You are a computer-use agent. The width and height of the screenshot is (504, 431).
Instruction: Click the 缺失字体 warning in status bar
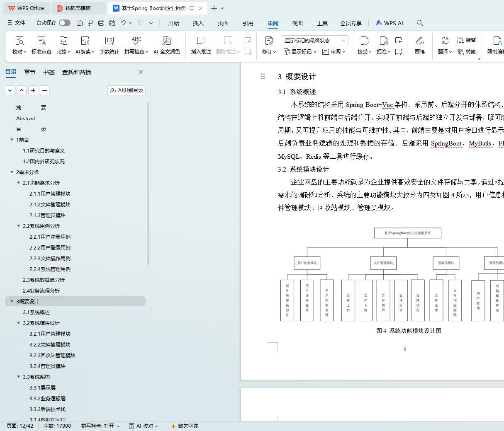pyautogui.click(x=185, y=426)
